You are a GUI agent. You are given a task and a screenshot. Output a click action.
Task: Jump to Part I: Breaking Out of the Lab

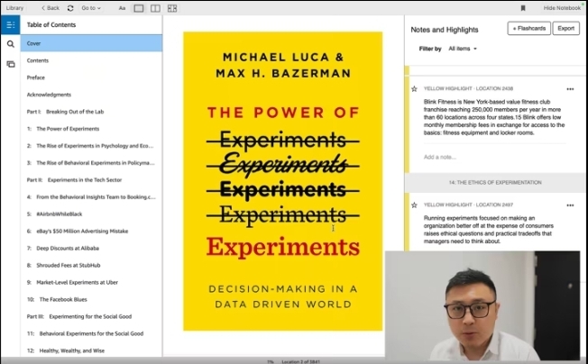pyautogui.click(x=91, y=112)
